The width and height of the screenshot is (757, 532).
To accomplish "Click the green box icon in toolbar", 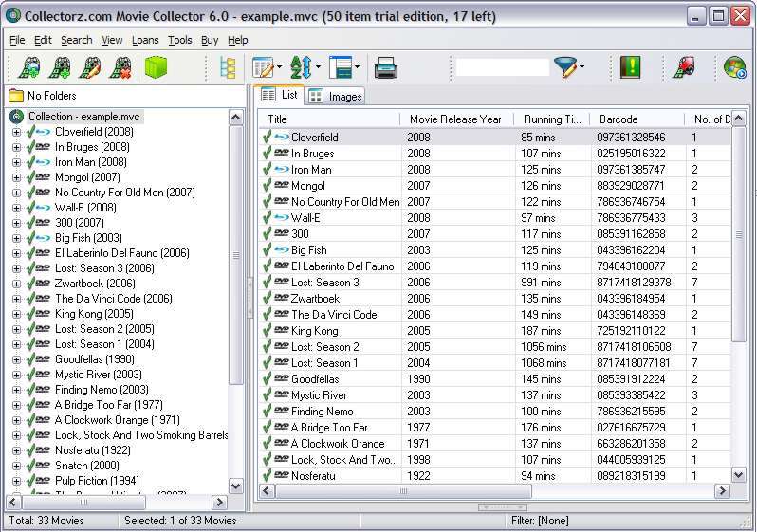I will pos(156,67).
